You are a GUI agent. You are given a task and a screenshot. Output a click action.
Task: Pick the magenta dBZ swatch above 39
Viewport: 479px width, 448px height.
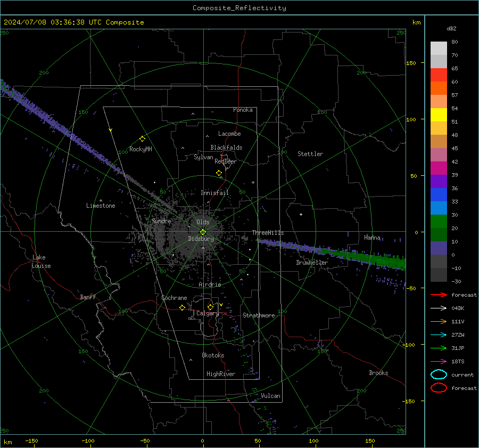439,168
